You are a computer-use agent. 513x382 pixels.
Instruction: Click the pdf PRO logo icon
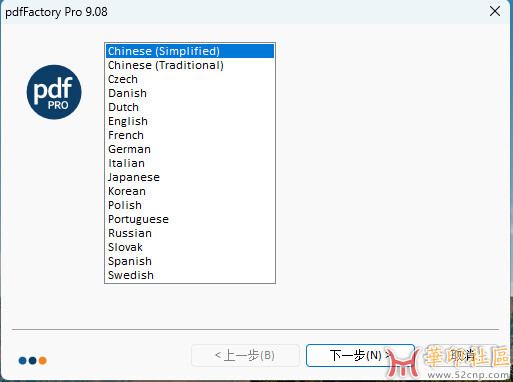(54, 92)
